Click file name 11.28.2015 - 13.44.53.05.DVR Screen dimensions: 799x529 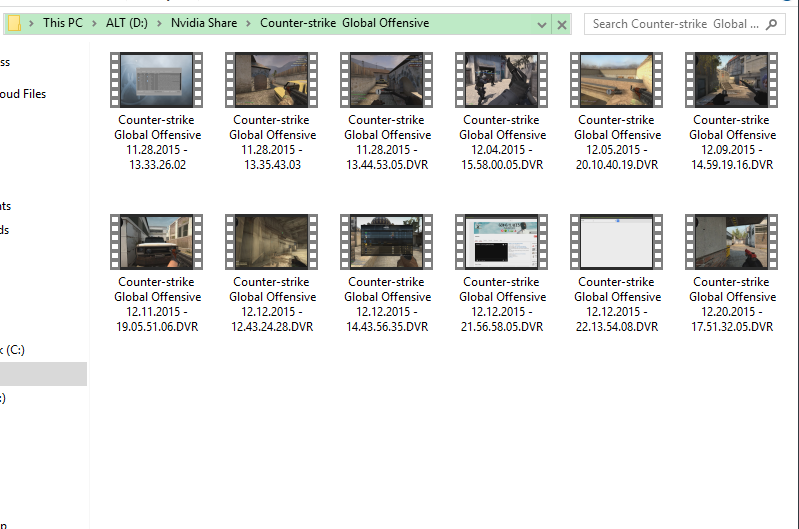[387, 142]
